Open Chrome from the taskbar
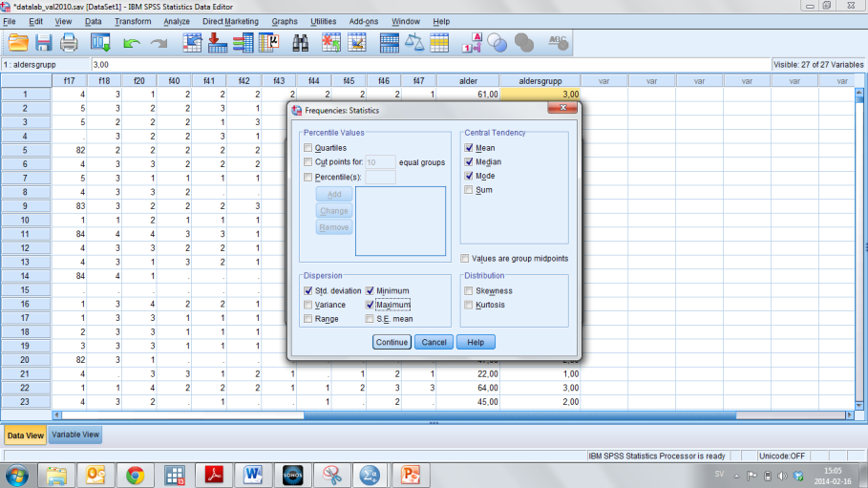Image resolution: width=868 pixels, height=488 pixels. pyautogui.click(x=135, y=476)
